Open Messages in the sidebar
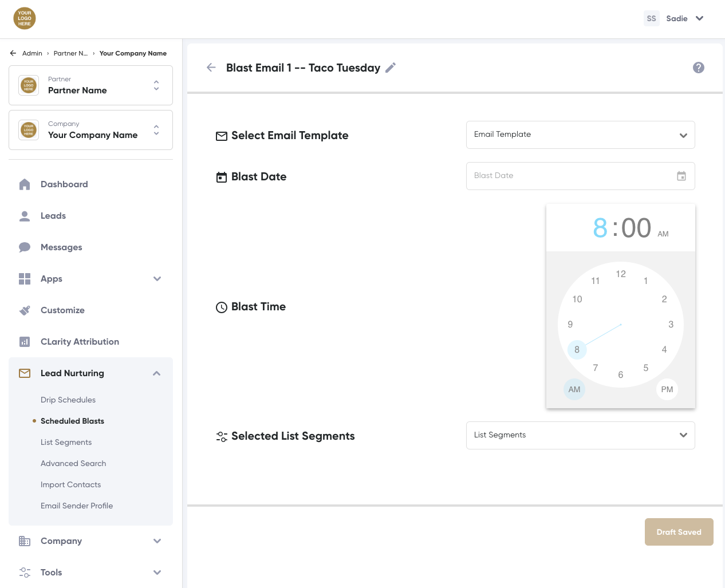The width and height of the screenshot is (725, 588). click(x=61, y=247)
